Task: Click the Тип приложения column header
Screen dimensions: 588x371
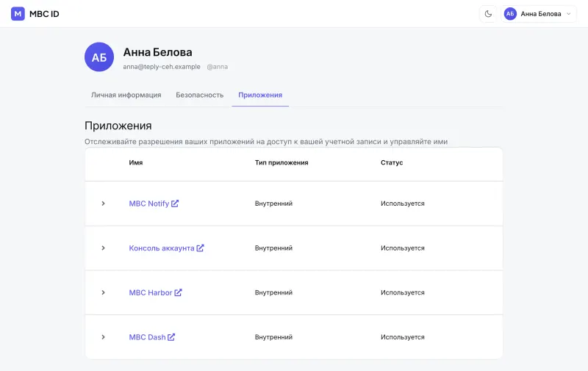Action: click(282, 162)
